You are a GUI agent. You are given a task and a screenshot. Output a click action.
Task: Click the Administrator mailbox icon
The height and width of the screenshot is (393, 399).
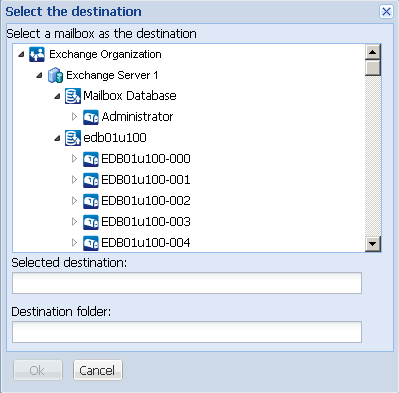[91, 117]
